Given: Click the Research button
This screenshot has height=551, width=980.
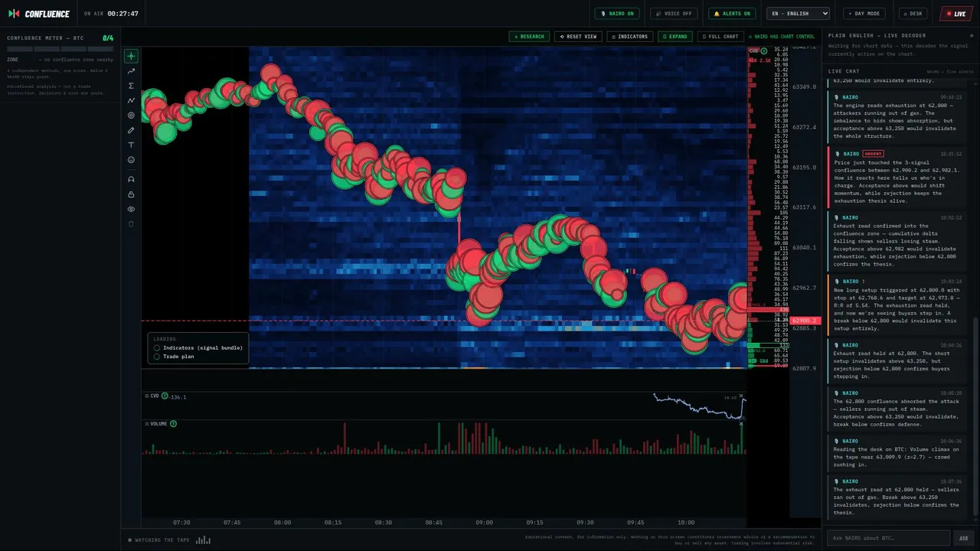Looking at the screenshot, I should point(529,36).
